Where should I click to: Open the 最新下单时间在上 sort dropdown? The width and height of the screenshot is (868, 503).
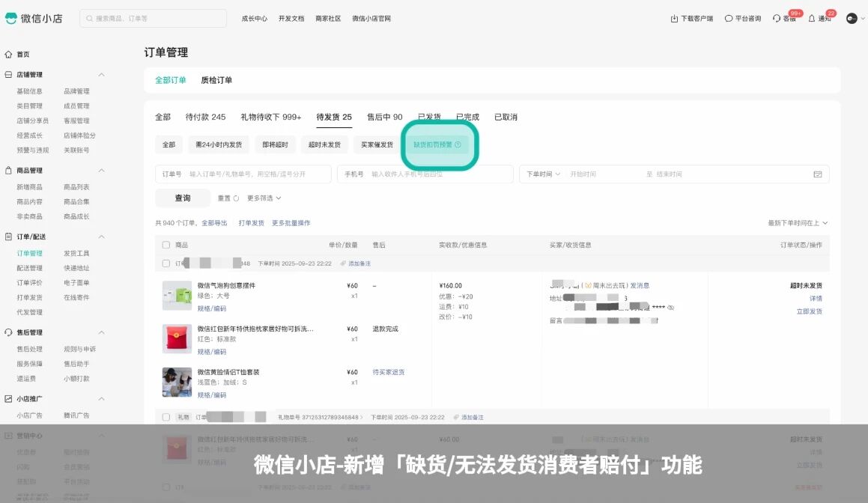[x=798, y=223]
